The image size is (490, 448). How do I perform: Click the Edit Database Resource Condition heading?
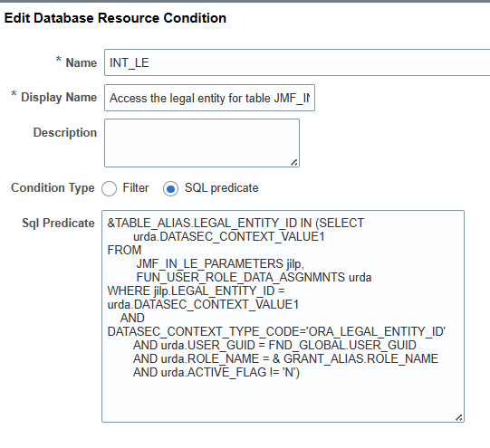115,18
